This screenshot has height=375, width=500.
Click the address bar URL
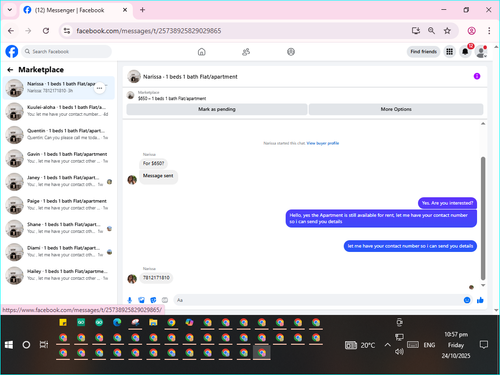(149, 31)
